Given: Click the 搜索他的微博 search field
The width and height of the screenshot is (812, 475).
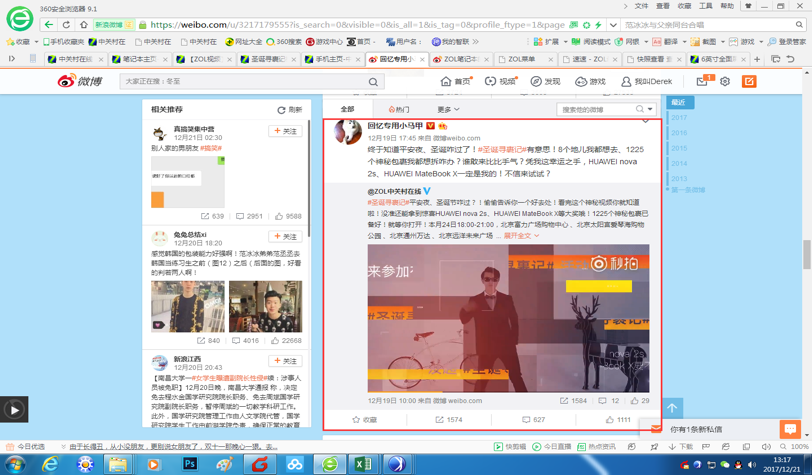Looking at the screenshot, I should 596,109.
